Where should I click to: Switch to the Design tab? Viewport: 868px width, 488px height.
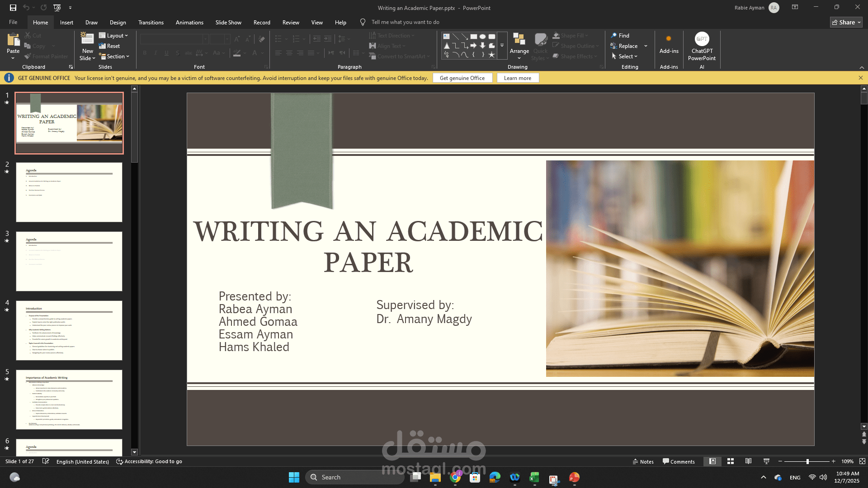tap(118, 23)
